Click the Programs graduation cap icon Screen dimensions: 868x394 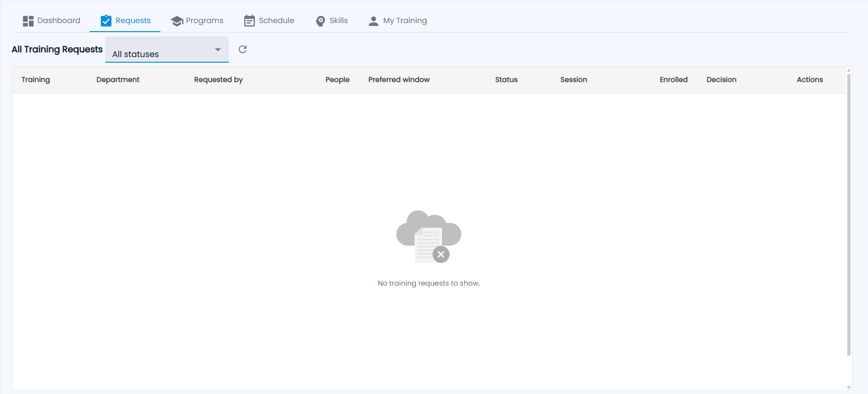click(x=177, y=21)
